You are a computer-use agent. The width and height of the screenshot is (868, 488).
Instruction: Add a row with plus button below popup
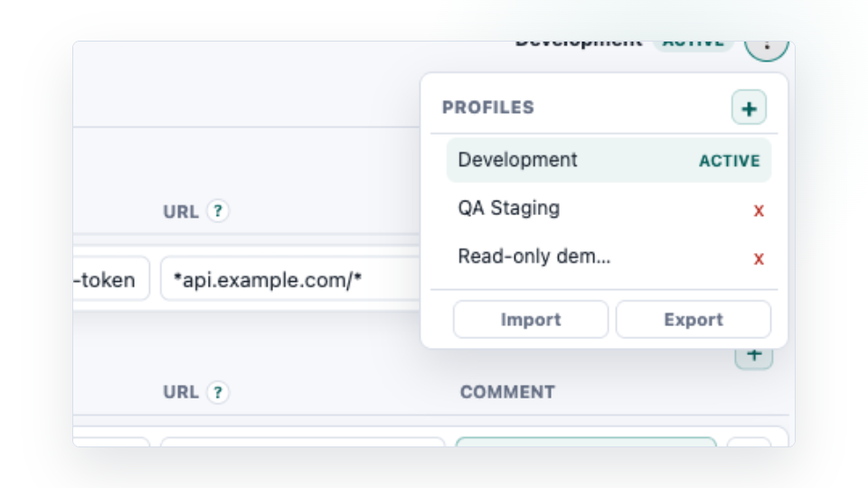tap(754, 357)
